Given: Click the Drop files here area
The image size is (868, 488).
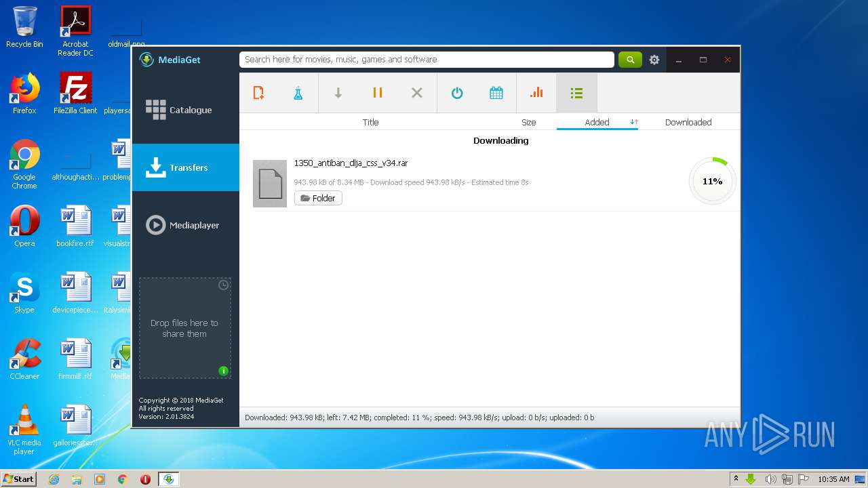Looking at the screenshot, I should point(185,328).
